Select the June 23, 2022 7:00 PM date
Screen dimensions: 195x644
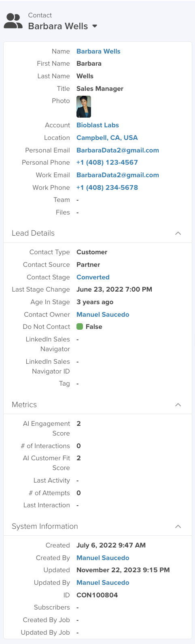tap(114, 290)
